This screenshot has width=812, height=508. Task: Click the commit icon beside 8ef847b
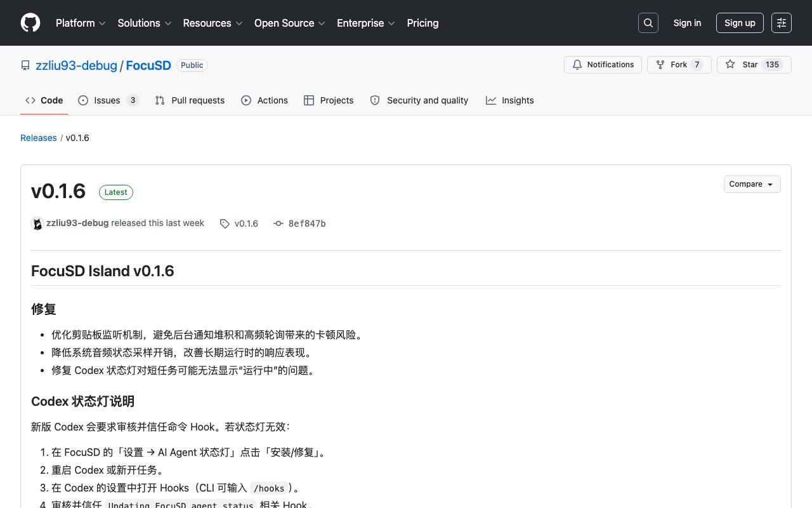click(x=278, y=224)
